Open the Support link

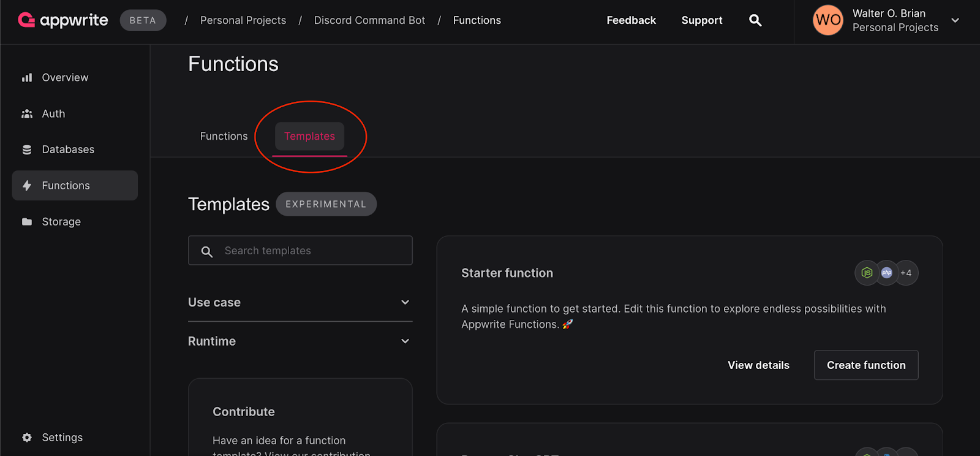pos(702,20)
